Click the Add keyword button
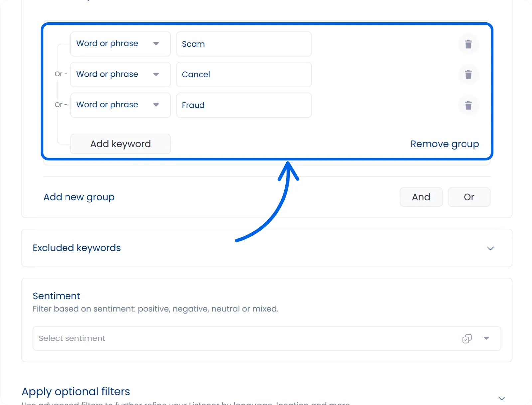This screenshot has height=405, width=532. tap(120, 144)
